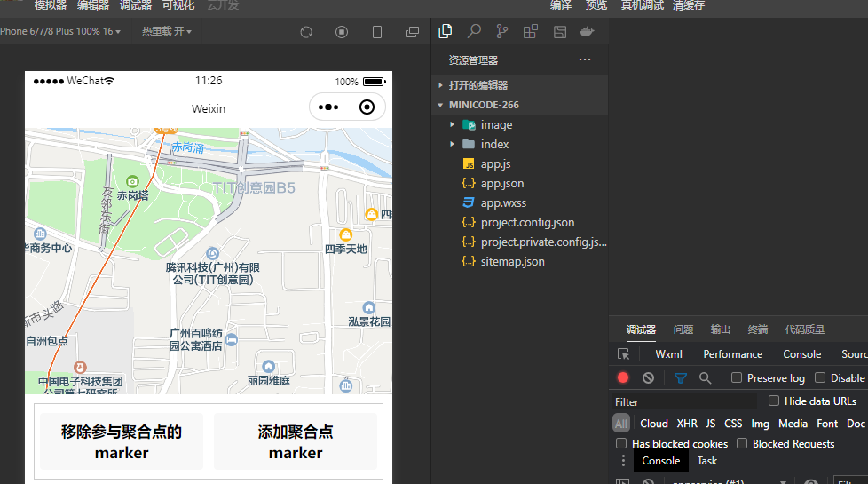Open the sitemap.json file
868x484 pixels.
tap(512, 261)
